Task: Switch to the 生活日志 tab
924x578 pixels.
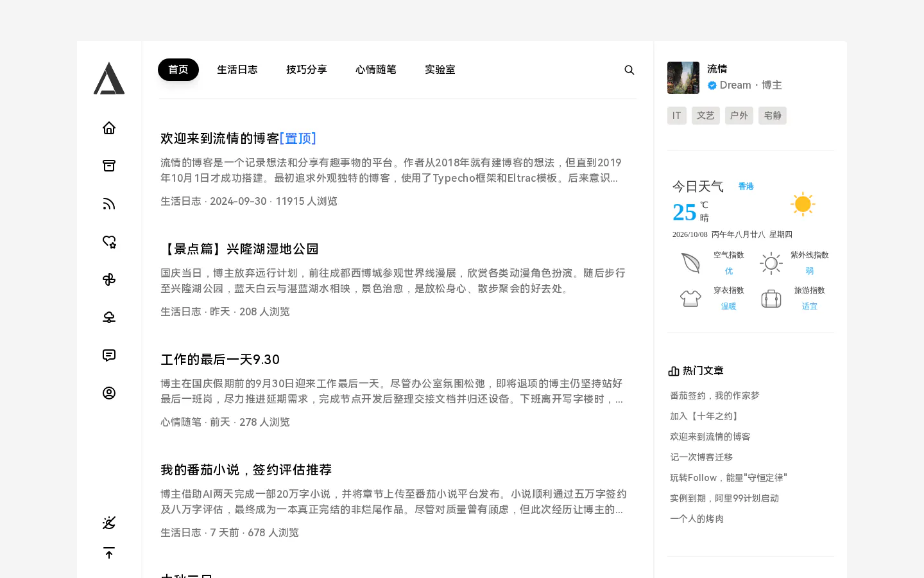Action: point(237,69)
